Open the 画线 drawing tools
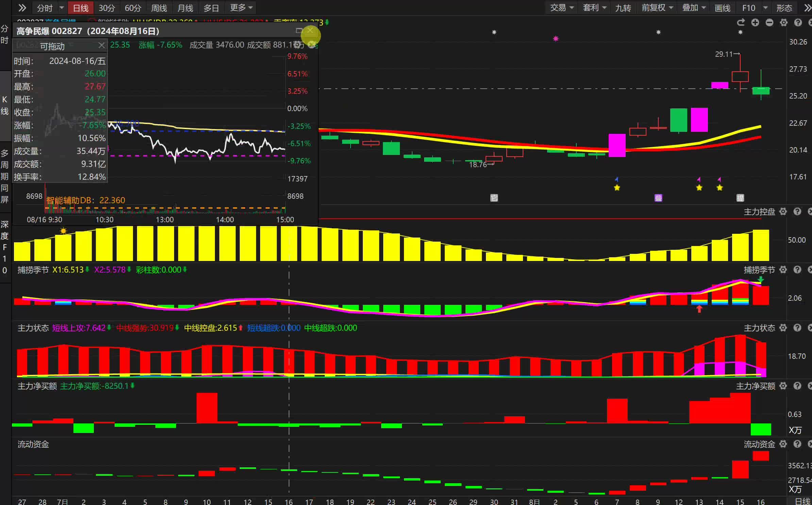The width and height of the screenshot is (812, 505). [x=722, y=8]
